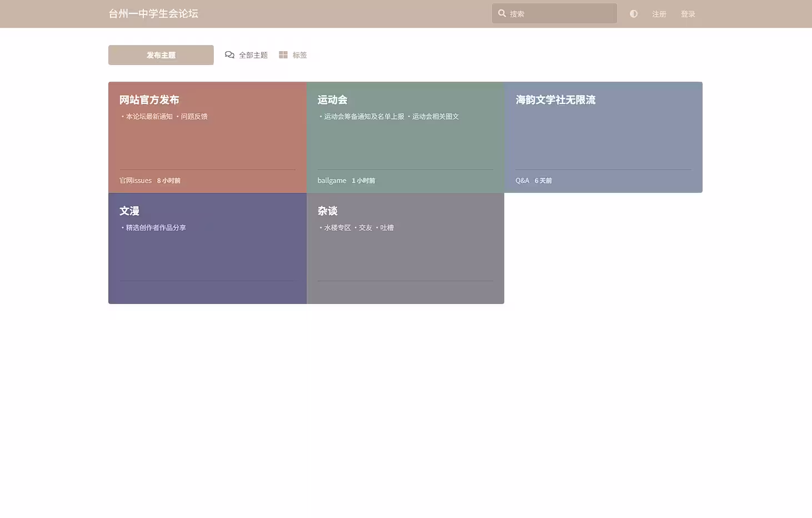Toggle the dark mode half-circle icon

[634, 14]
